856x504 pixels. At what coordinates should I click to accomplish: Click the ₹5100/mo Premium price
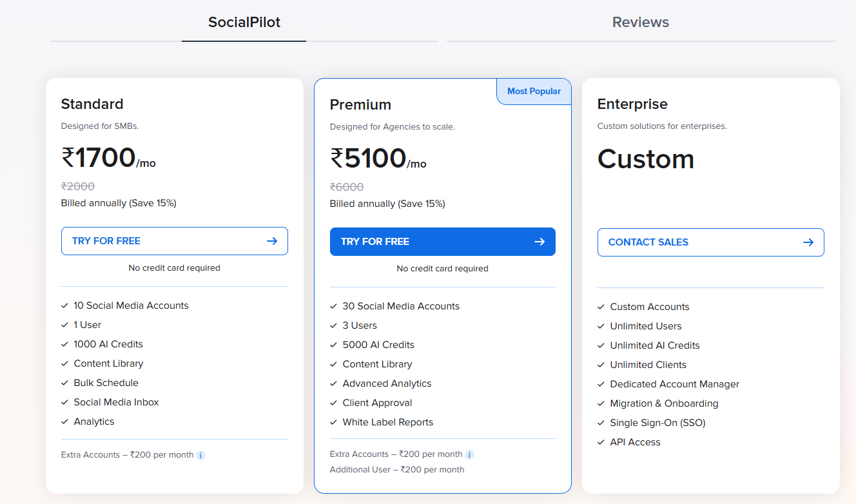[x=378, y=159]
